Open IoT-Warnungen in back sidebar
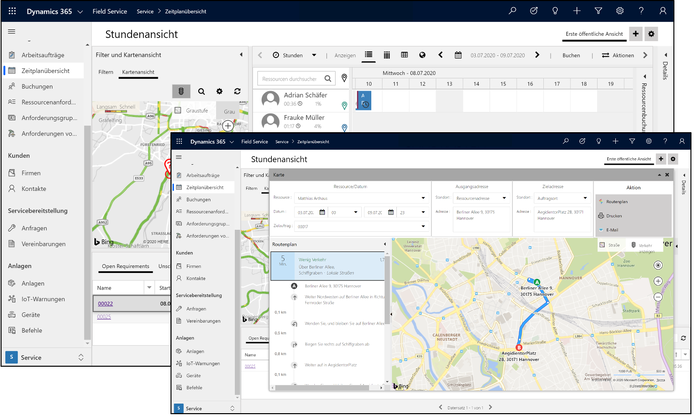This screenshot has height=419, width=700. tap(43, 299)
